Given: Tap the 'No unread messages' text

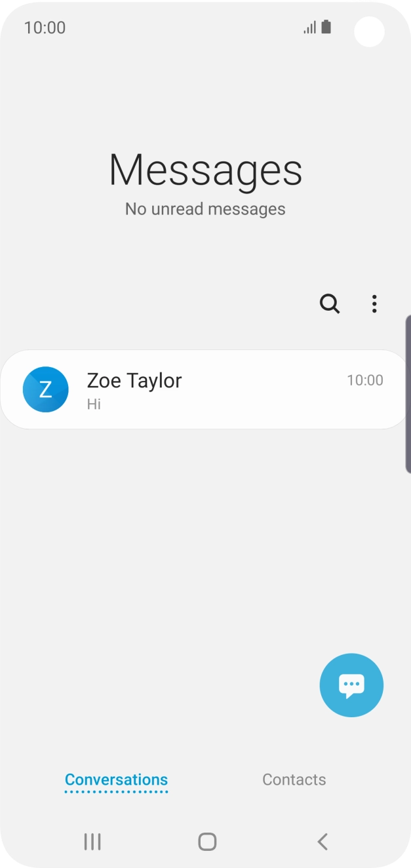Looking at the screenshot, I should (205, 208).
